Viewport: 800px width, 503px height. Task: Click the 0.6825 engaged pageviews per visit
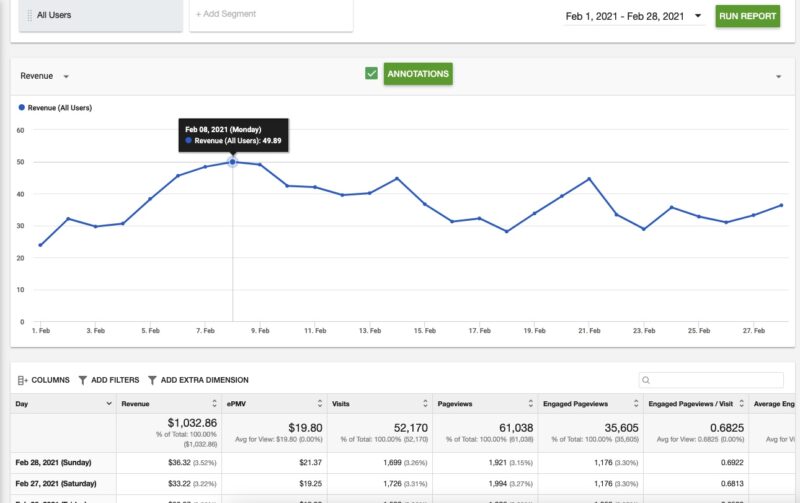click(x=727, y=427)
